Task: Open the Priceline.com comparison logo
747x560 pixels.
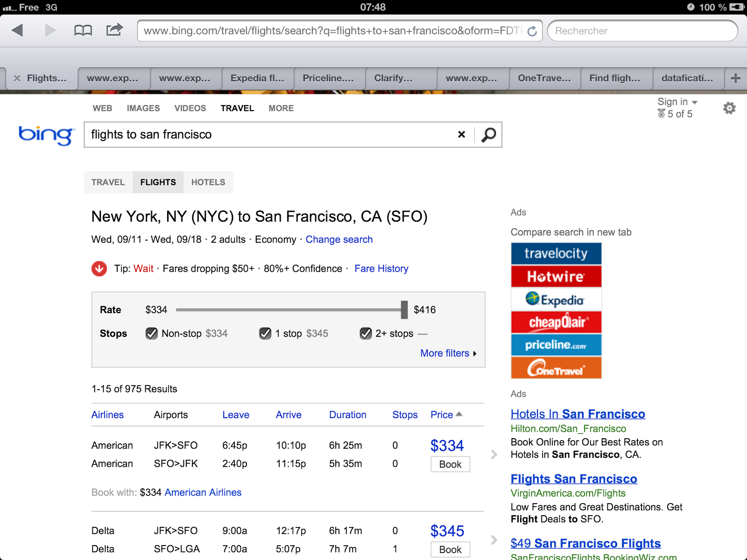Action: tap(556, 345)
